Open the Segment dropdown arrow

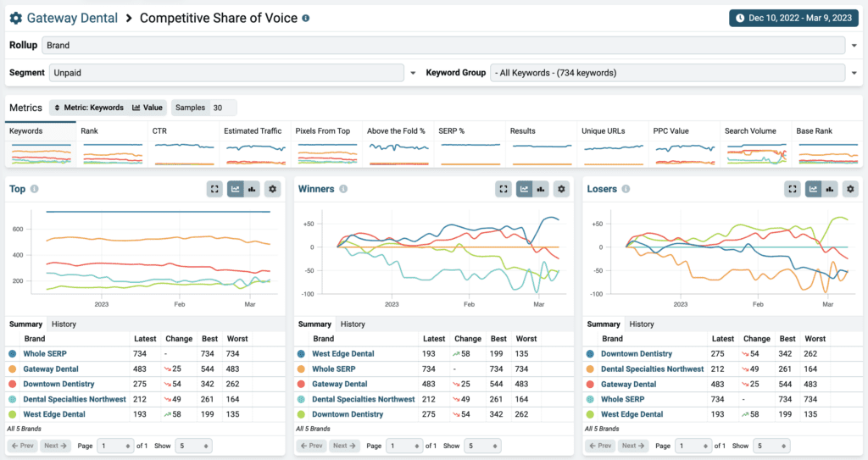pyautogui.click(x=413, y=73)
